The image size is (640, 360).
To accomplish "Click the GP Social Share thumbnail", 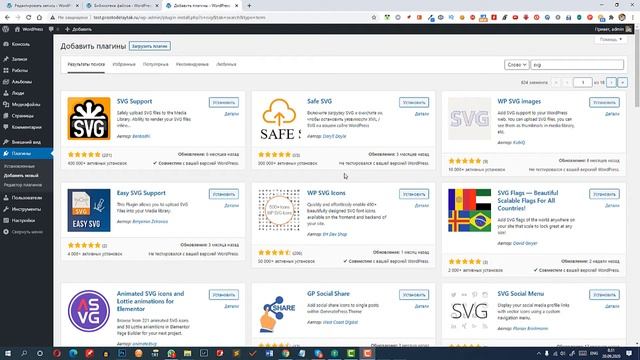I will [279, 313].
